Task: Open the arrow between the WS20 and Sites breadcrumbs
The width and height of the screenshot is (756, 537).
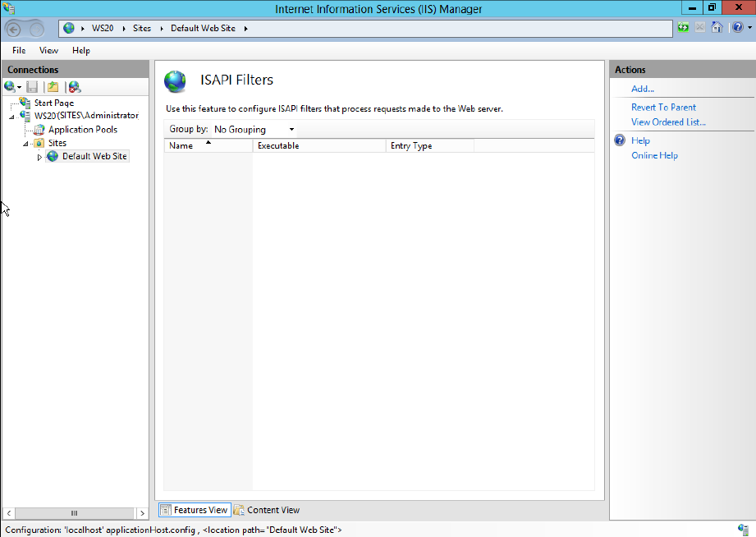Action: (x=123, y=29)
